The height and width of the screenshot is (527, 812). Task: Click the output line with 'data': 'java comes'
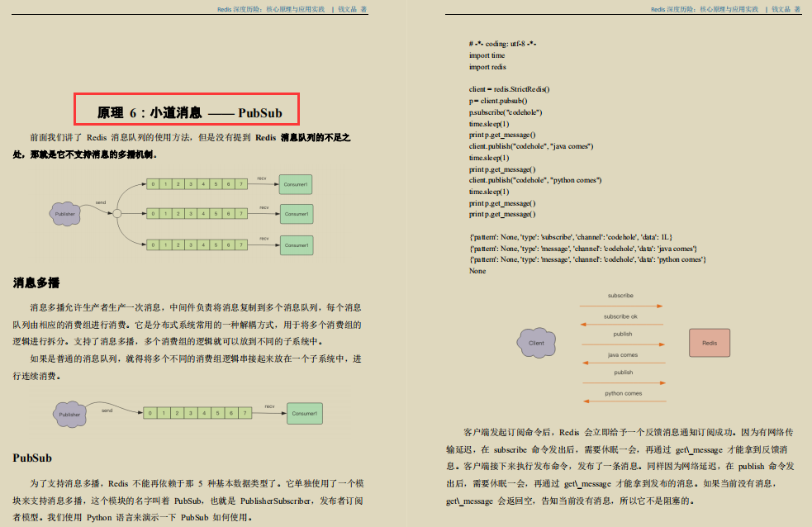tap(583, 249)
